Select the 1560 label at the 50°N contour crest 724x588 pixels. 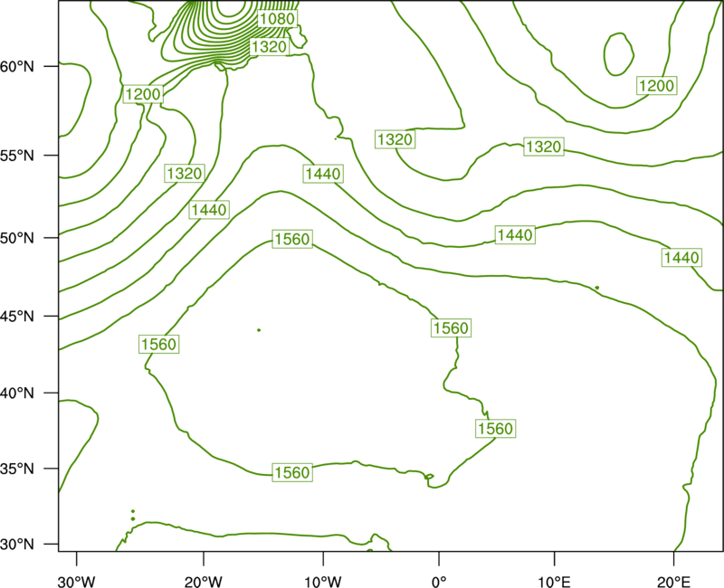pos(292,239)
